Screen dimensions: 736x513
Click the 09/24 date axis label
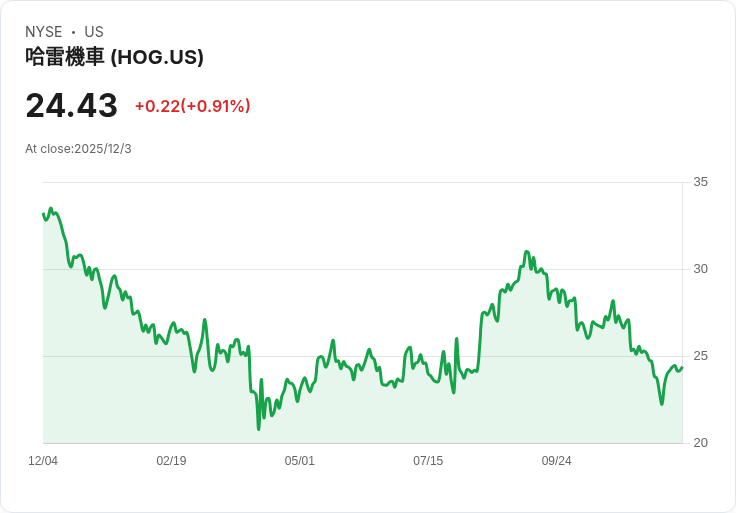[x=557, y=461]
